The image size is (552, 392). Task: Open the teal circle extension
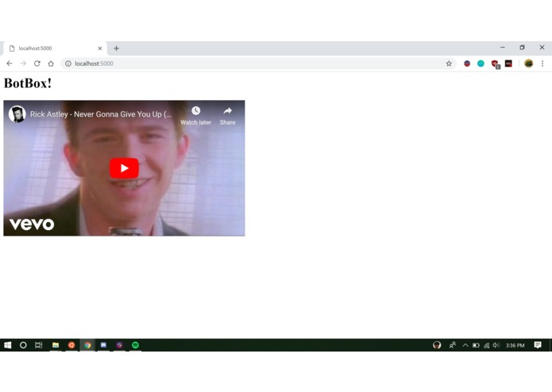481,63
